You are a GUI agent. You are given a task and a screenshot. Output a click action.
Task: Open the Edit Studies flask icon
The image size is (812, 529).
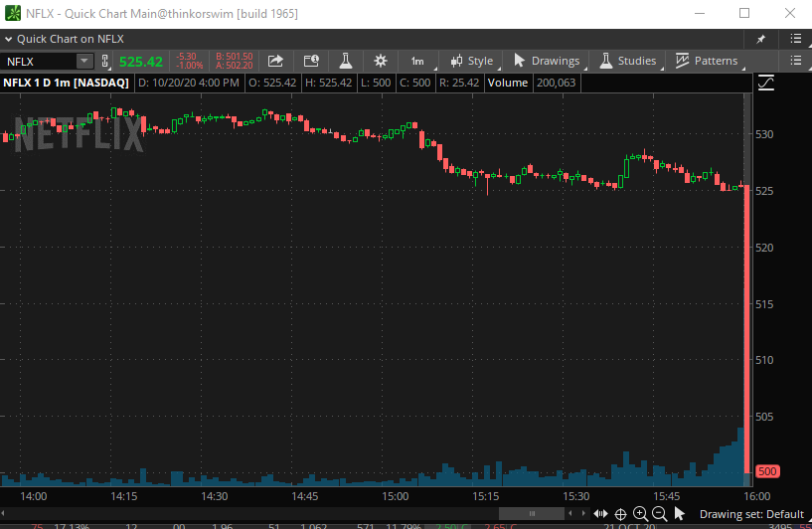tap(346, 61)
